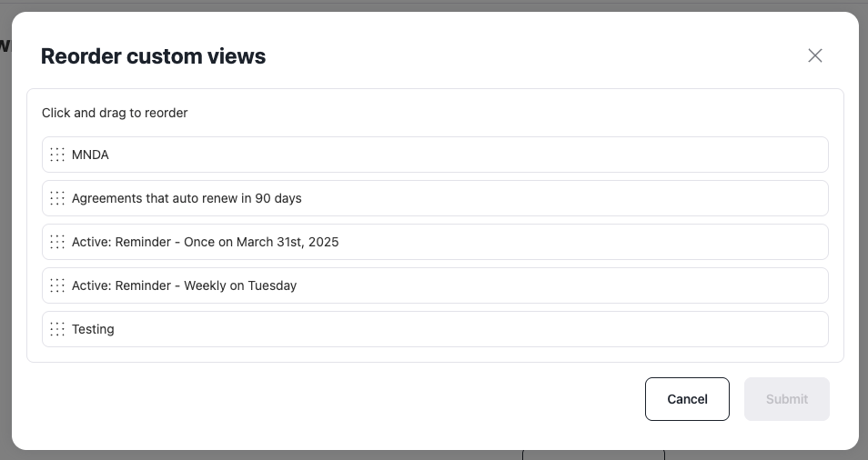Screen dimensions: 868x460
Task: Grab handle icon for Agreements auto renew view
Action: pos(57,198)
